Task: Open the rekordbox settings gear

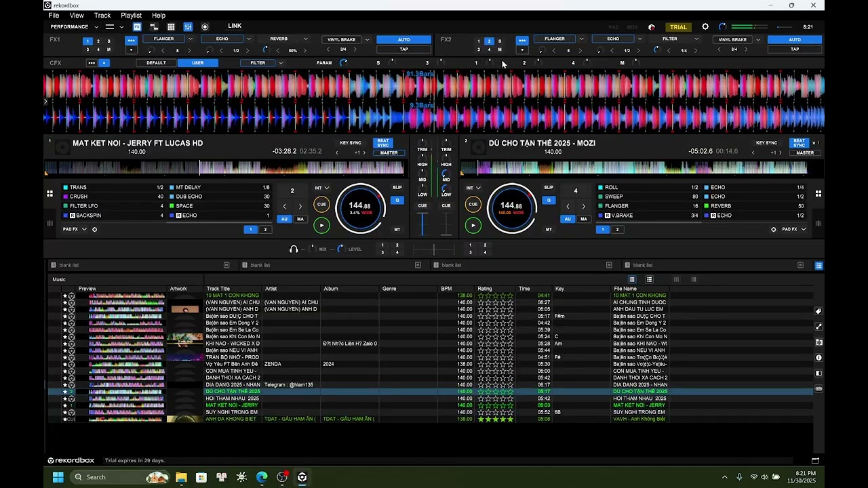Action: click(705, 27)
